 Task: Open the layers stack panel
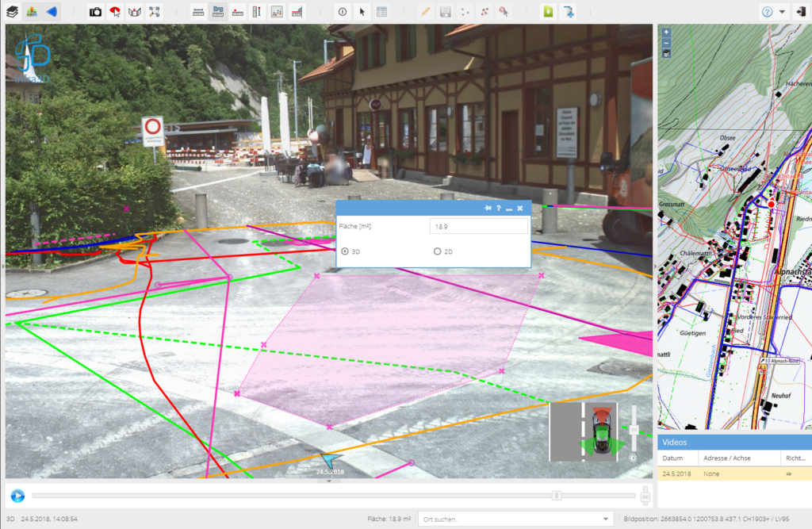[12, 12]
